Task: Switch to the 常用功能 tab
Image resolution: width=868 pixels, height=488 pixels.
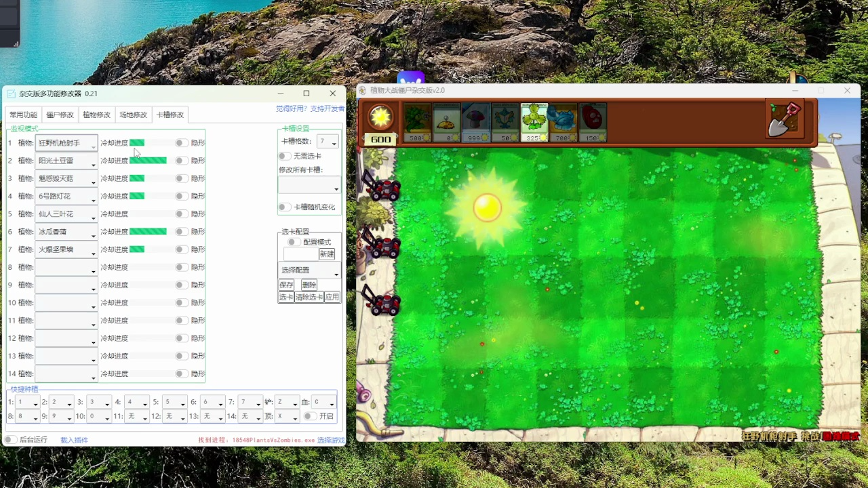Action: (23, 115)
